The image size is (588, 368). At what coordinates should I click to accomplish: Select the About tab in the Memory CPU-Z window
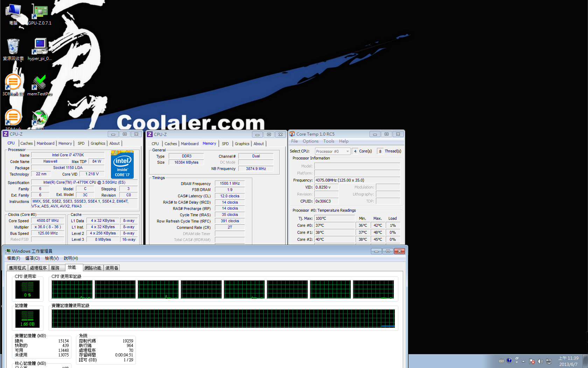[x=259, y=144]
